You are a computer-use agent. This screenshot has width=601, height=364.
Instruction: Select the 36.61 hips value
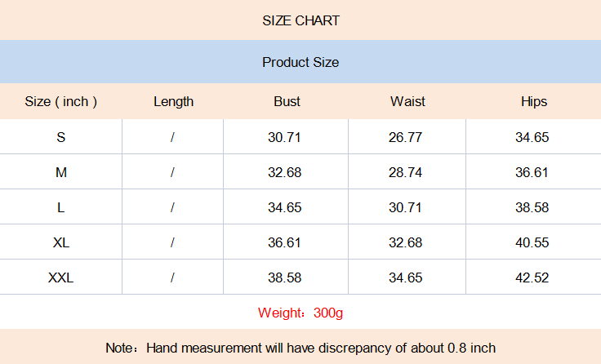tap(532, 172)
